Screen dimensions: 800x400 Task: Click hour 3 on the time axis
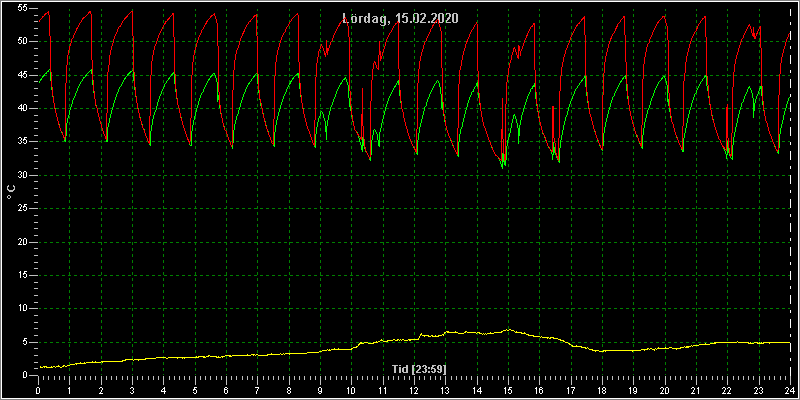click(133, 391)
